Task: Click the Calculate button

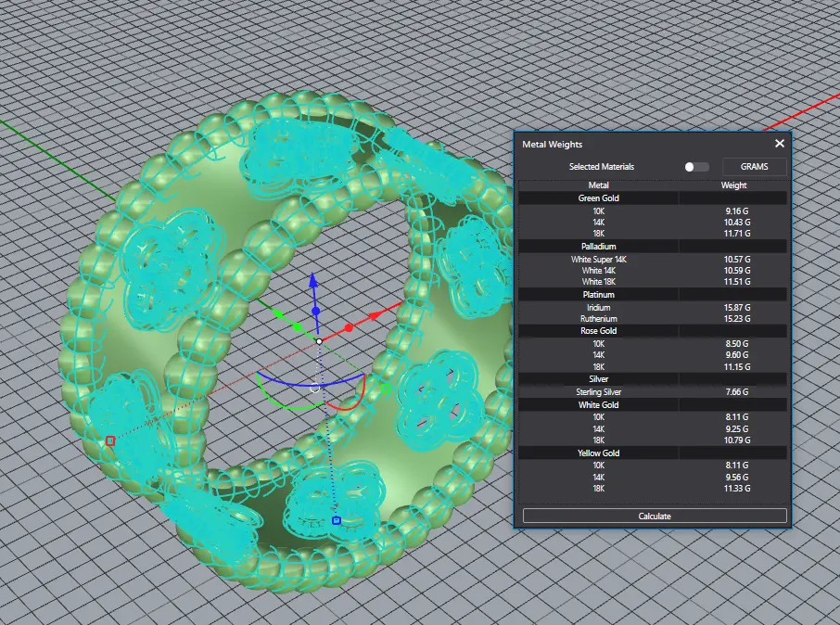Action: 655,516
